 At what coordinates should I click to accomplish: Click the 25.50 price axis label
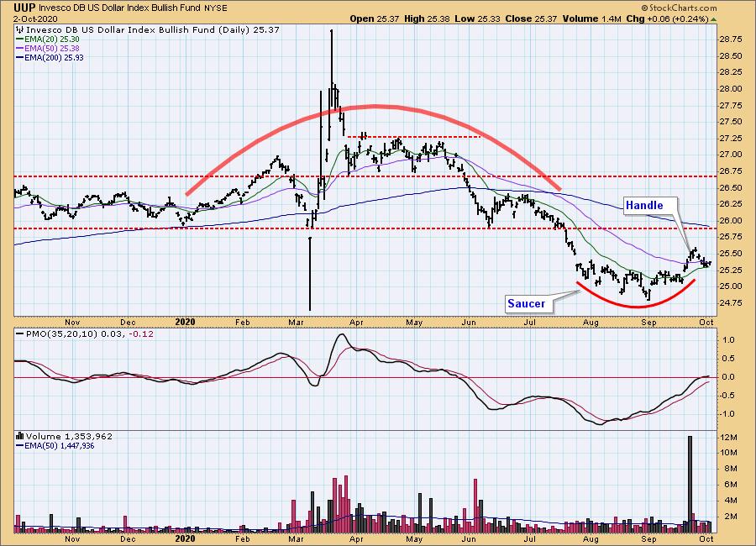click(731, 253)
